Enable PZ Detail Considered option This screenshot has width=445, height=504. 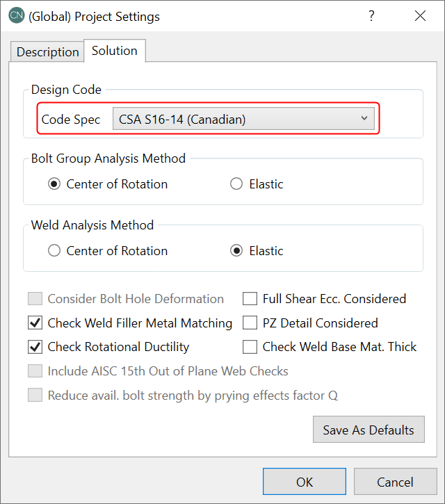pos(250,323)
